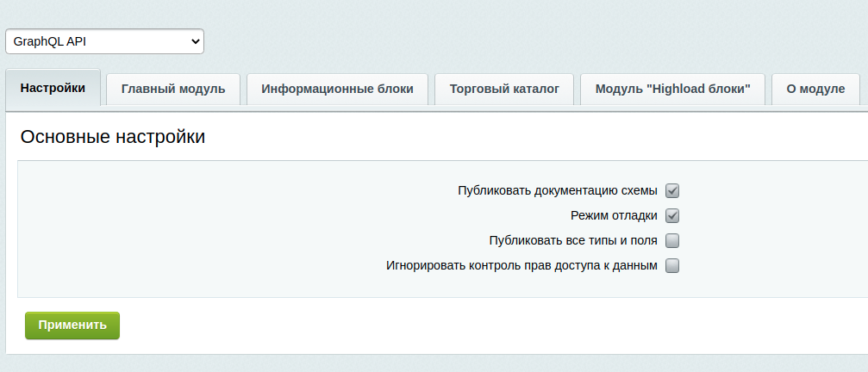Screen dimensions: 868x372
Task: Select the Информационные блоки tab
Action: 337,89
